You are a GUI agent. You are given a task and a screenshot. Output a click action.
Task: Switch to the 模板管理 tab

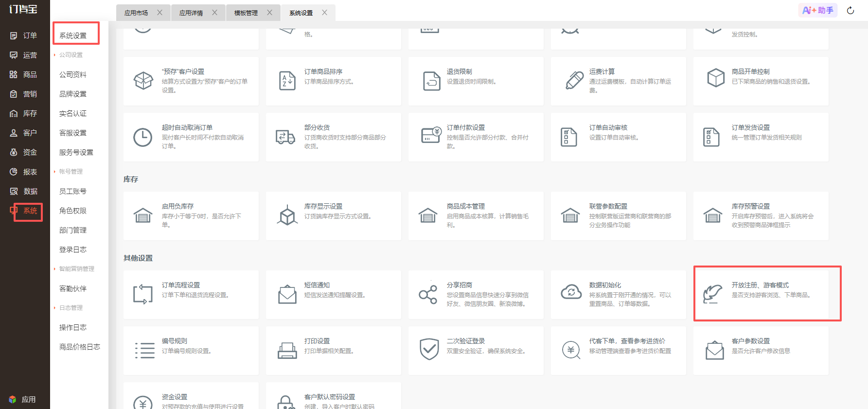pos(246,13)
